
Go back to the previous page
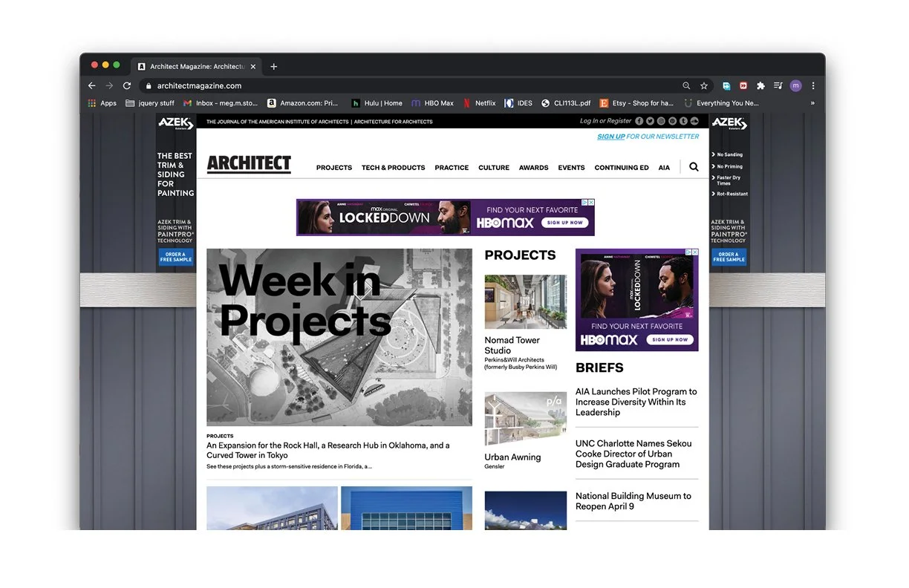coord(92,86)
